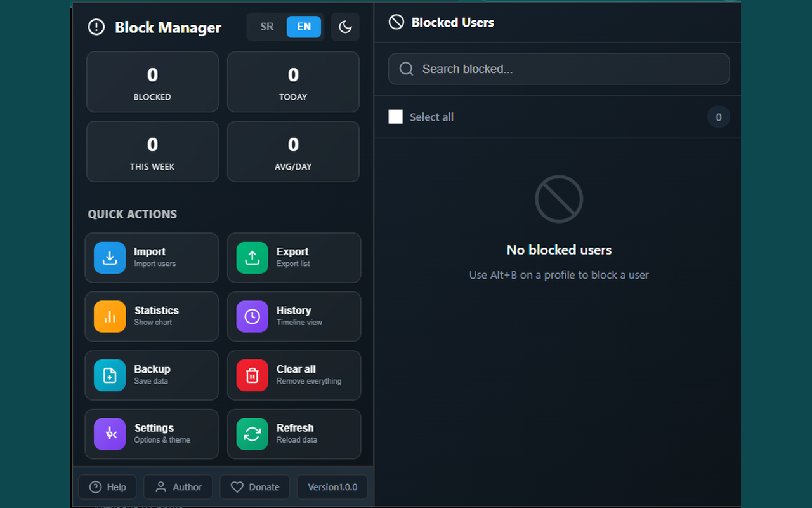812x508 pixels.
Task: Switch language to SR
Action: tap(266, 27)
